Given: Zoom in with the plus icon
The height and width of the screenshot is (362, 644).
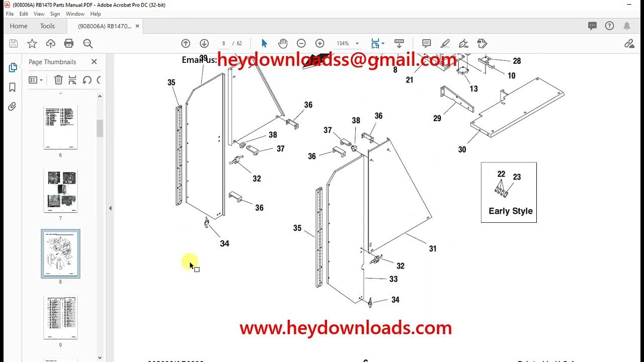Looking at the screenshot, I should click(x=319, y=44).
